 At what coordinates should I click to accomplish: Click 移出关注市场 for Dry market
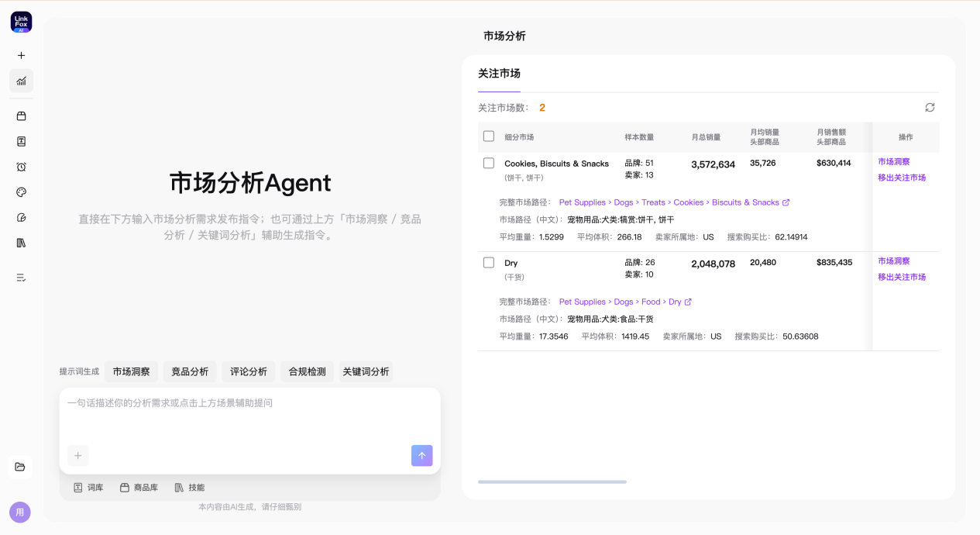(x=902, y=277)
